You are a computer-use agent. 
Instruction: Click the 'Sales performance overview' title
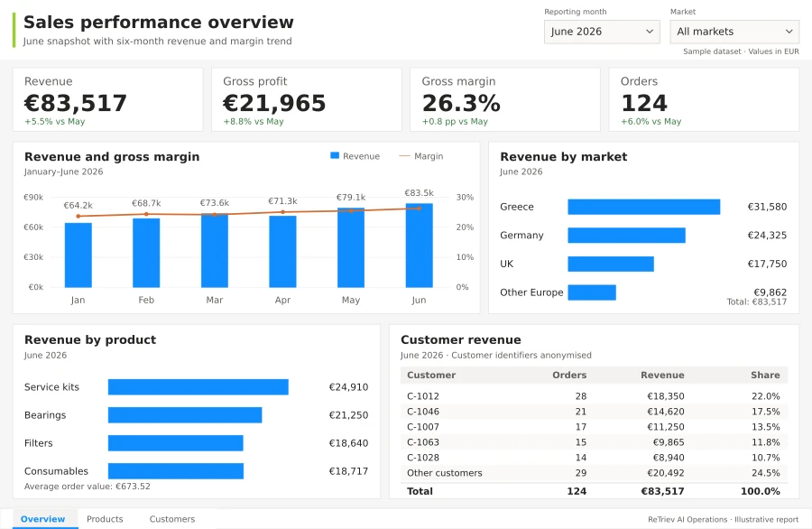(x=159, y=23)
